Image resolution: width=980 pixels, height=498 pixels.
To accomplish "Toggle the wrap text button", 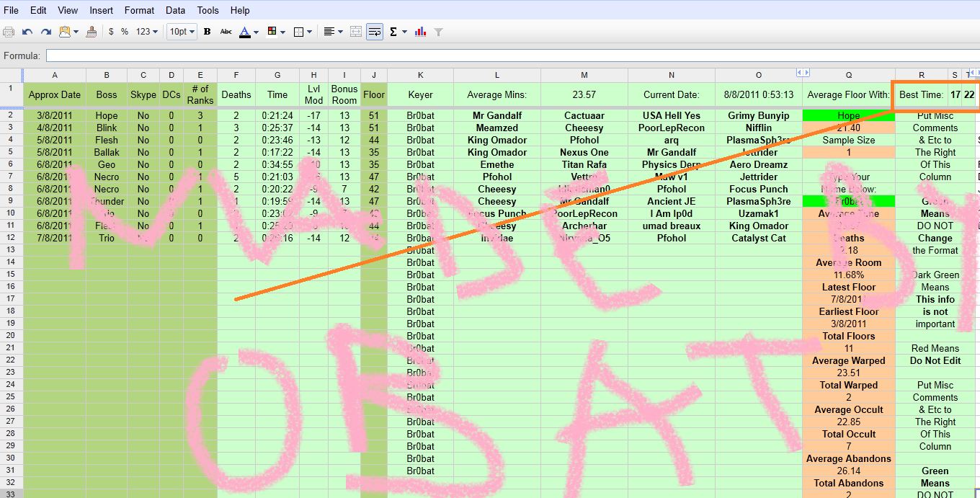I will (x=375, y=32).
